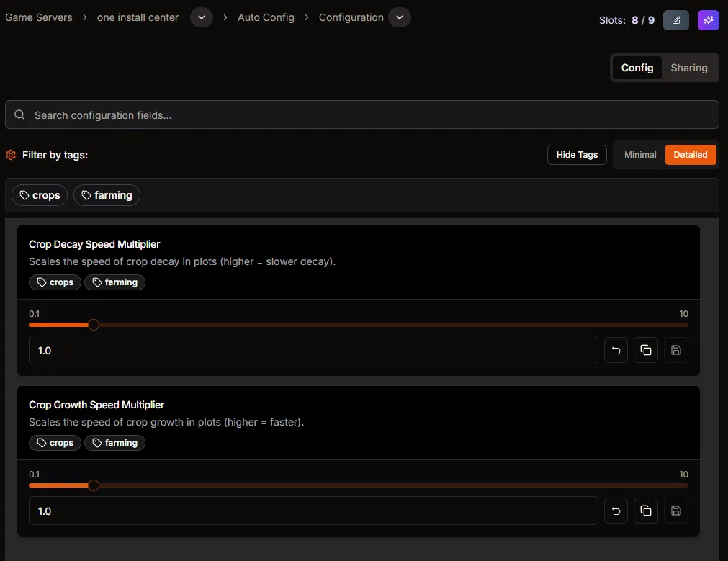This screenshot has width=728, height=561.
Task: Expand the Configuration breadcrumb dropdown
Action: (400, 17)
